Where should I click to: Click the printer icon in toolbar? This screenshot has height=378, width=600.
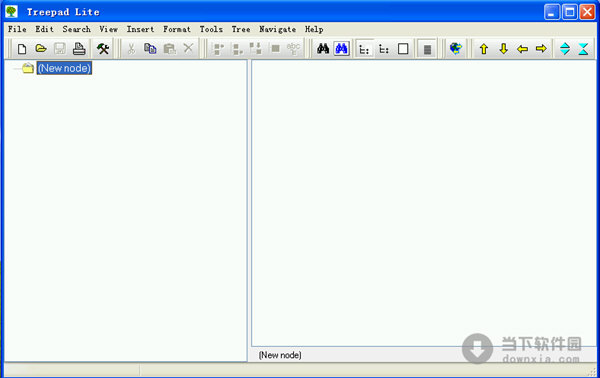click(x=79, y=49)
